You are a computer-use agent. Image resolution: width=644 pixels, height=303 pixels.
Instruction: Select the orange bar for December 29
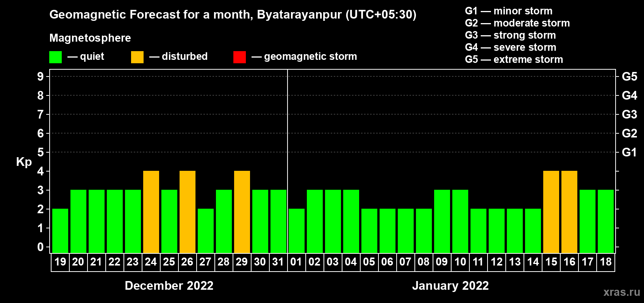(242, 212)
